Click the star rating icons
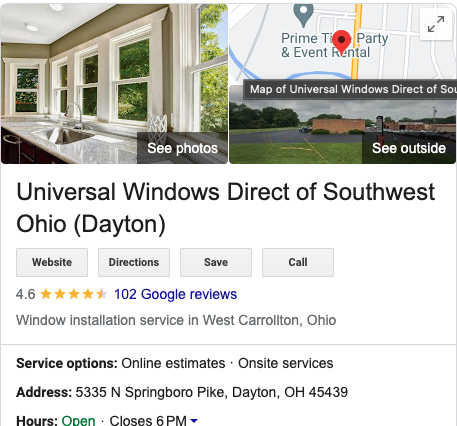457x426 pixels. (x=74, y=294)
